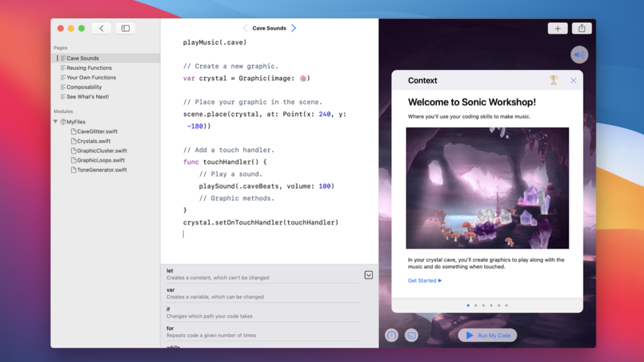Open the See What's Next! page
Image resolution: width=644 pixels, height=362 pixels.
click(105, 97)
